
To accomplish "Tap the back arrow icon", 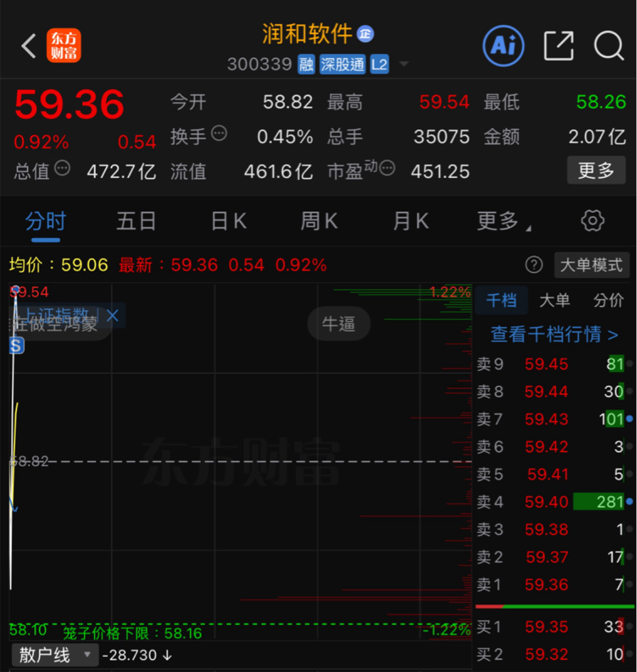I will point(29,46).
